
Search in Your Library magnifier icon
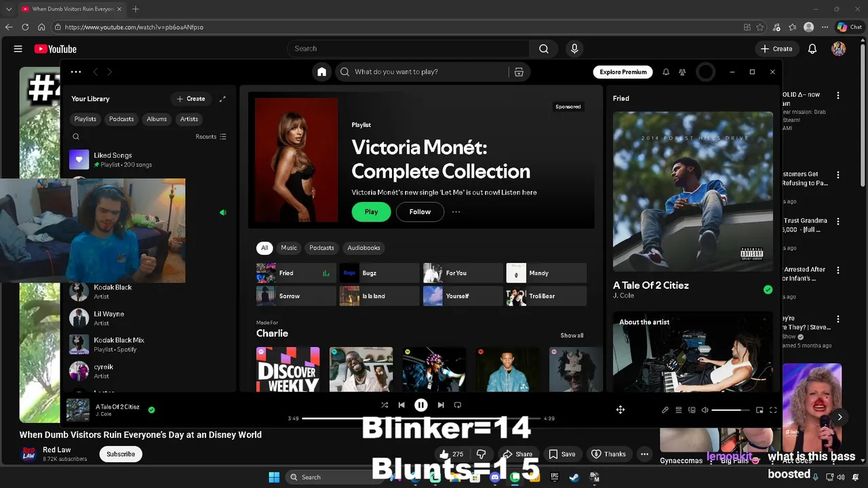[x=76, y=137]
